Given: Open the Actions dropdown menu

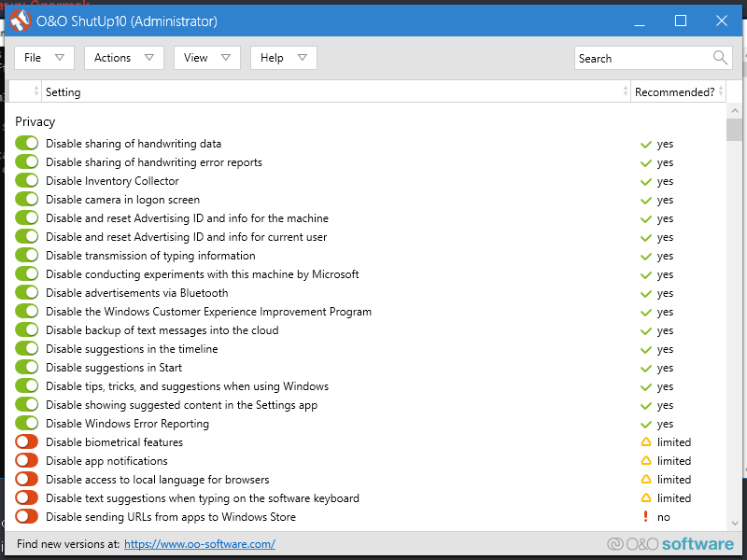Looking at the screenshot, I should (124, 58).
